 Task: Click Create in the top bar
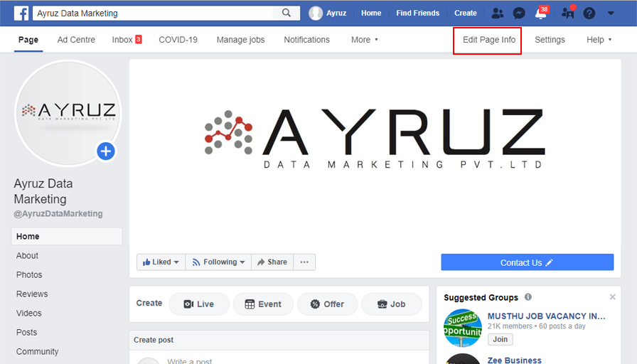click(x=466, y=13)
